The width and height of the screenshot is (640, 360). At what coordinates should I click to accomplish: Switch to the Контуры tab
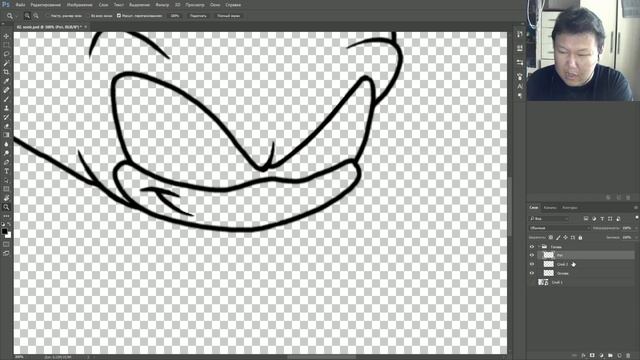[570, 208]
